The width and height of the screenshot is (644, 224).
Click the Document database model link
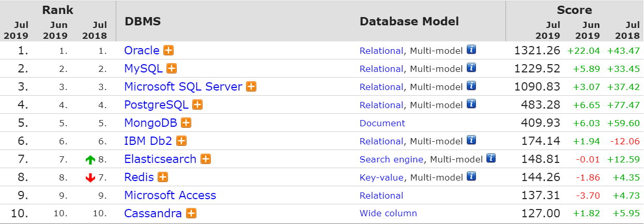click(382, 123)
